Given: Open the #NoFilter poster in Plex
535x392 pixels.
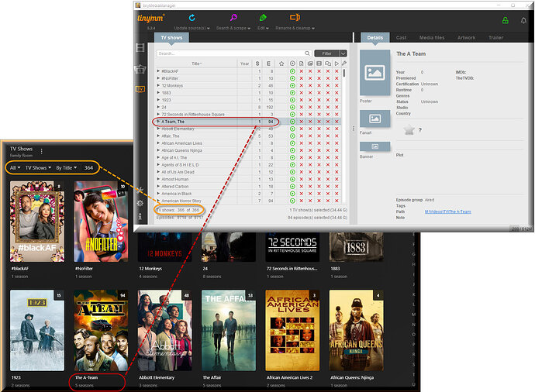Looking at the screenshot, I should (101, 222).
